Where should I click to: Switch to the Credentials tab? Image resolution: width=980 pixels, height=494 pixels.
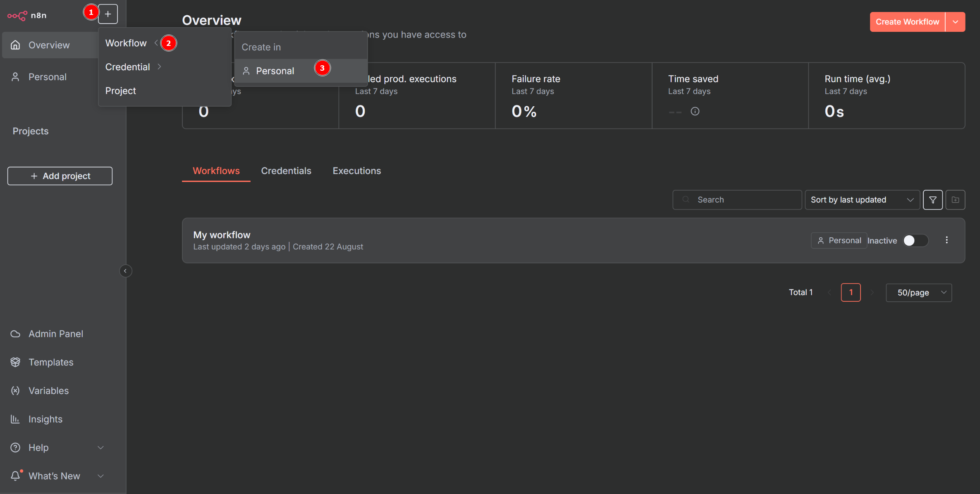pos(286,171)
